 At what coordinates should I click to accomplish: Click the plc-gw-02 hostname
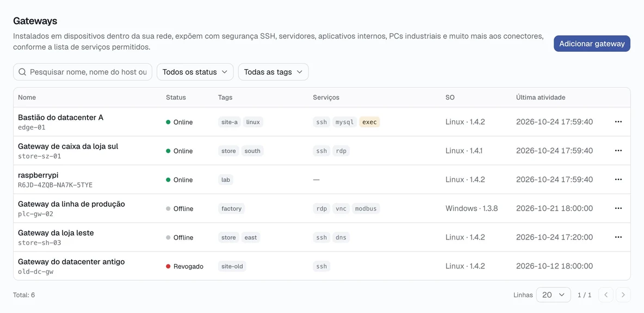pos(36,214)
